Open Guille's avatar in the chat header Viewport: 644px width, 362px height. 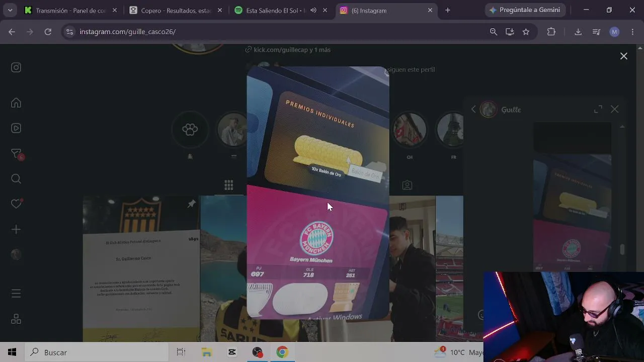point(488,109)
